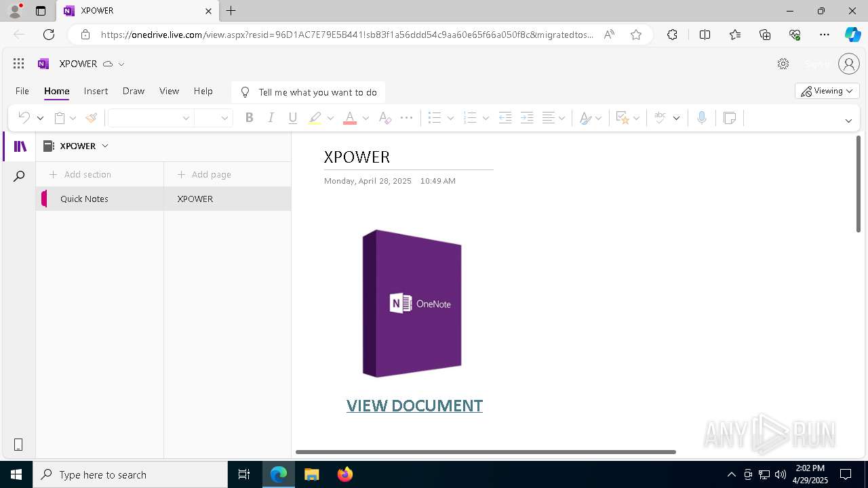Expand the numbering library dropdown arrow
The height and width of the screenshot is (488, 868).
click(x=486, y=118)
